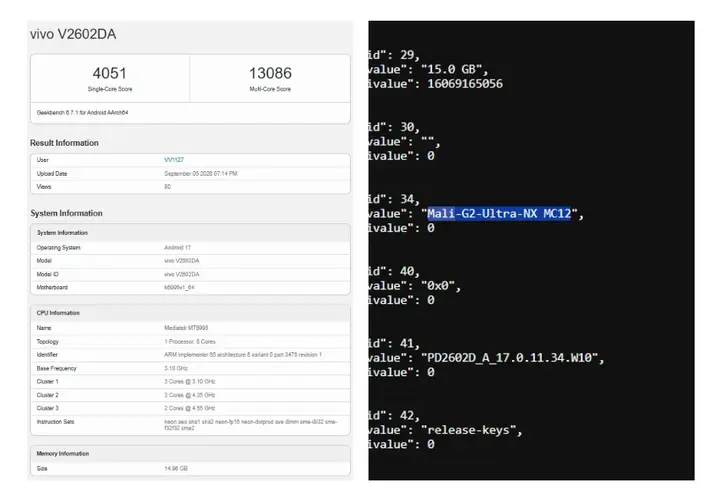Select the 4051 single-core score

point(109,73)
